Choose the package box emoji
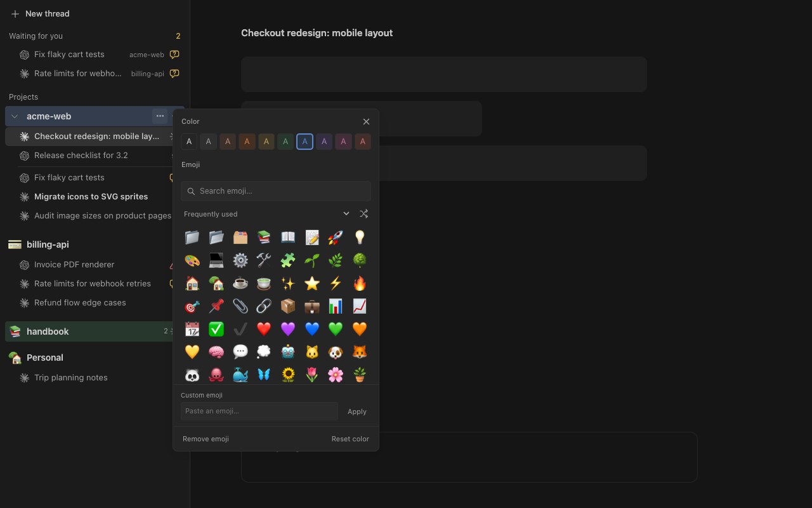 288,306
